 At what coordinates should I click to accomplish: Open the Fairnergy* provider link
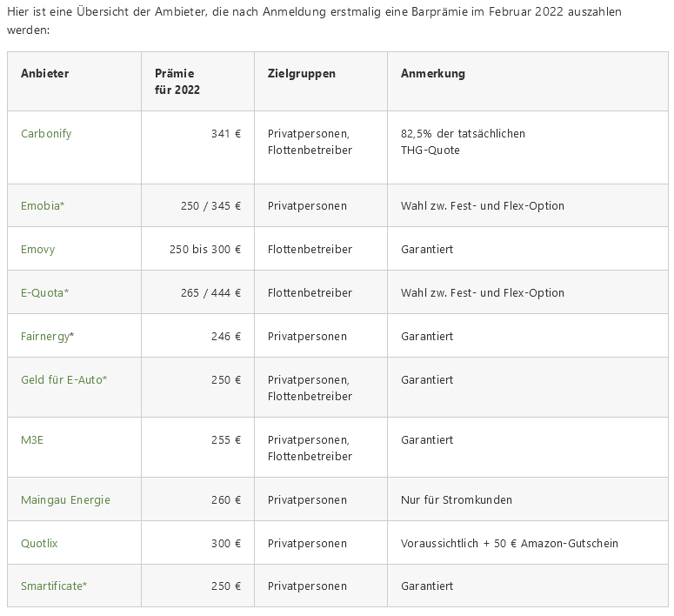(x=47, y=337)
